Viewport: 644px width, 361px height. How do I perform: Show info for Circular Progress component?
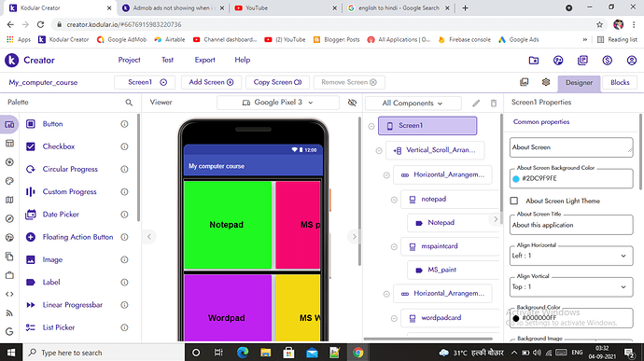click(124, 169)
